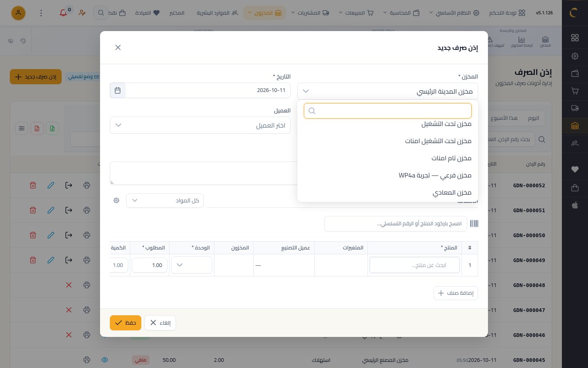Toggle the وضع تفصيلي detailed mode
The image size is (588, 368).
83,77
